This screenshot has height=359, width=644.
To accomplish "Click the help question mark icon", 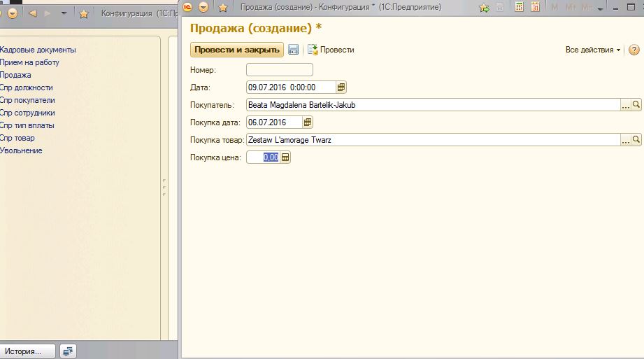I will tap(634, 50).
